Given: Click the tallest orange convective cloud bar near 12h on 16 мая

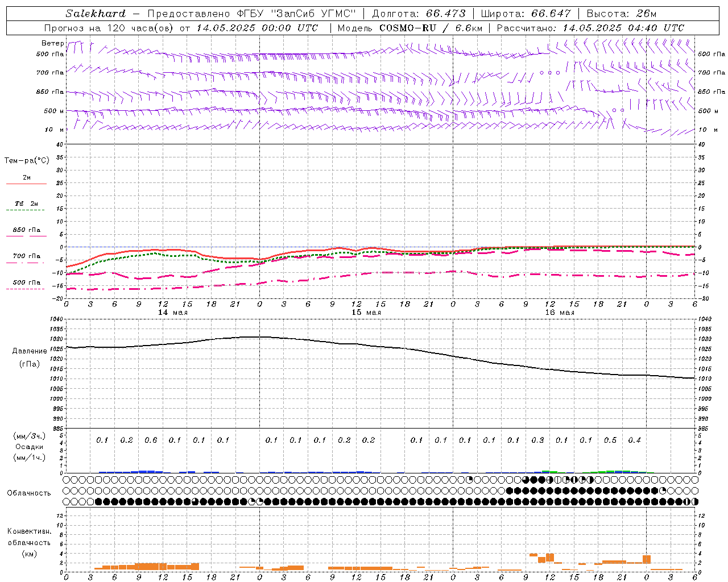Looking at the screenshot, I should pyautogui.click(x=550, y=557).
